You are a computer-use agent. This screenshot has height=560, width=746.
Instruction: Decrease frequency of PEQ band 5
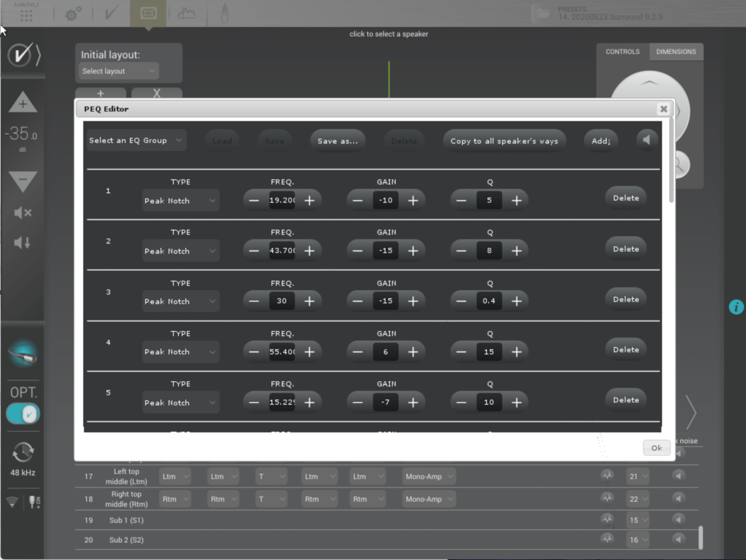tap(254, 402)
